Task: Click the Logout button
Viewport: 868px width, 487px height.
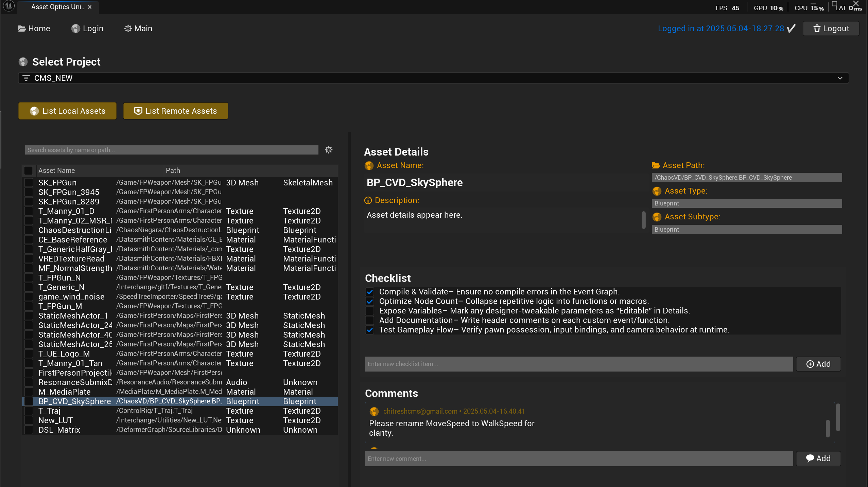Action: click(831, 29)
